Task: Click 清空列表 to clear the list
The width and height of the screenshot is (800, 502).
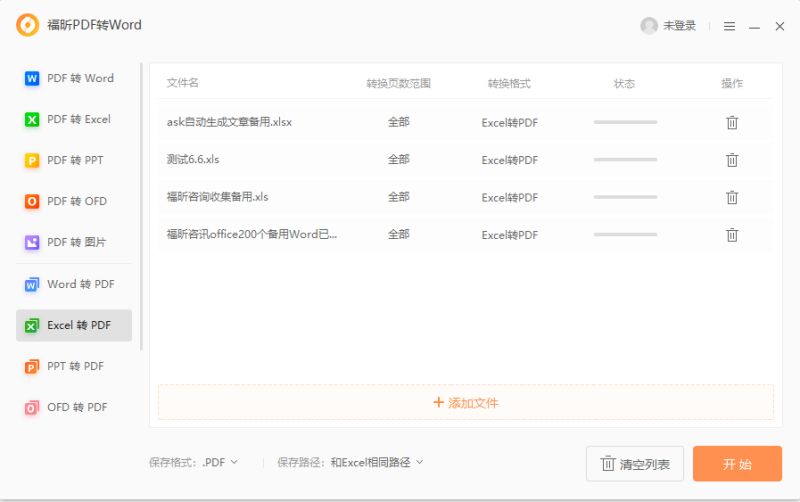Action: click(635, 464)
